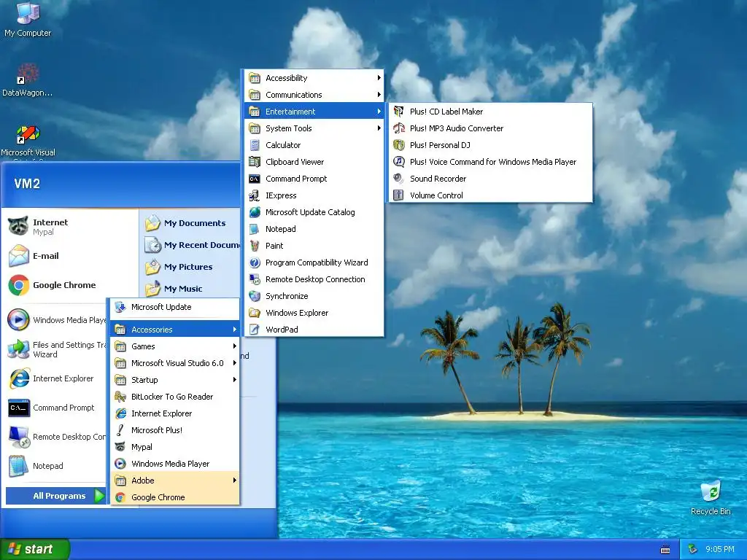
Task: Select Games folder menu item
Action: click(x=175, y=346)
